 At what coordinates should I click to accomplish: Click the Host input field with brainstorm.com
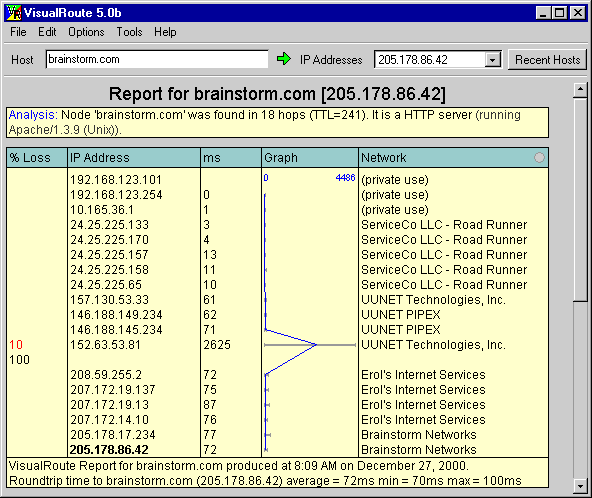pos(157,59)
